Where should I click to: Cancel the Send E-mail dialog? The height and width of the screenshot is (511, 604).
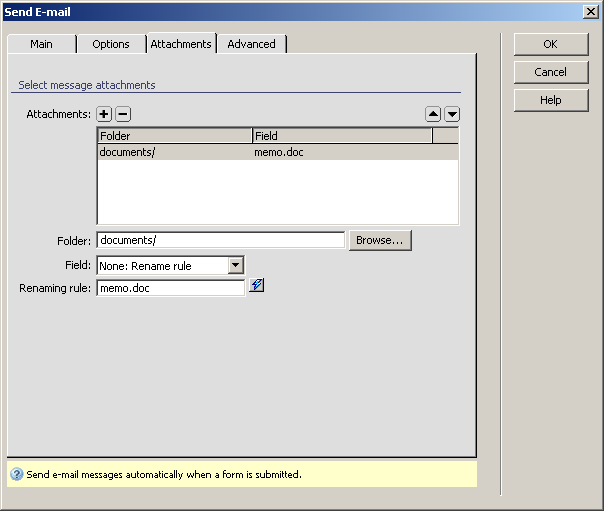(550, 72)
